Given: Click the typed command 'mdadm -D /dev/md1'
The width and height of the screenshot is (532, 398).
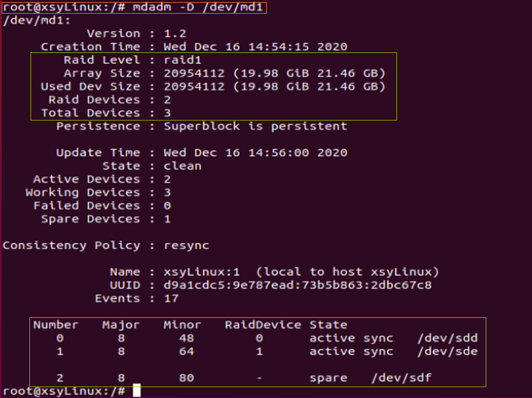Looking at the screenshot, I should point(198,7).
